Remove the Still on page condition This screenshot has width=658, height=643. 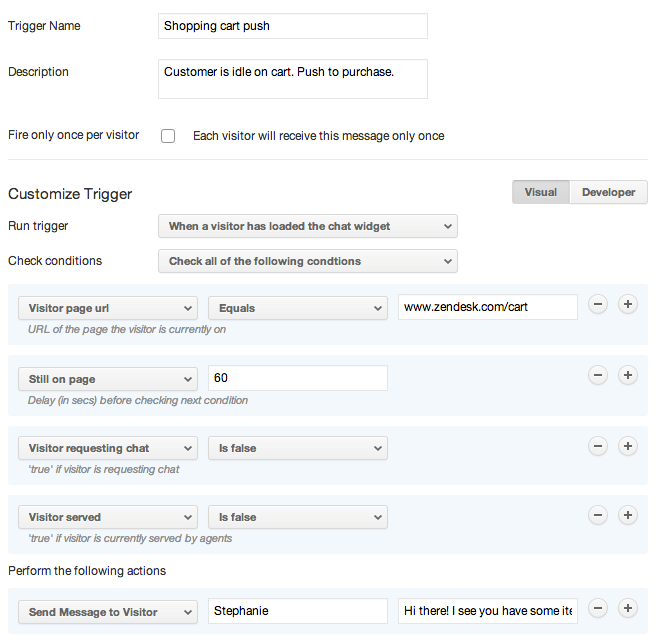pos(598,376)
